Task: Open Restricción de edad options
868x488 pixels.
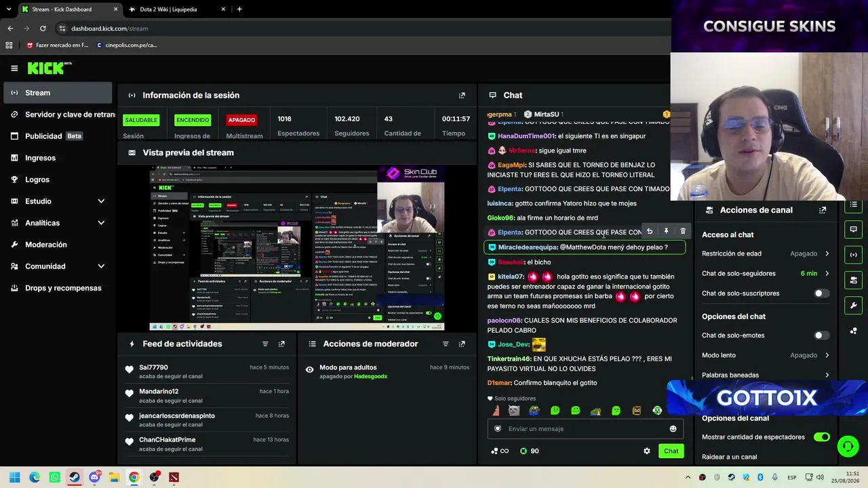Action: coord(766,253)
